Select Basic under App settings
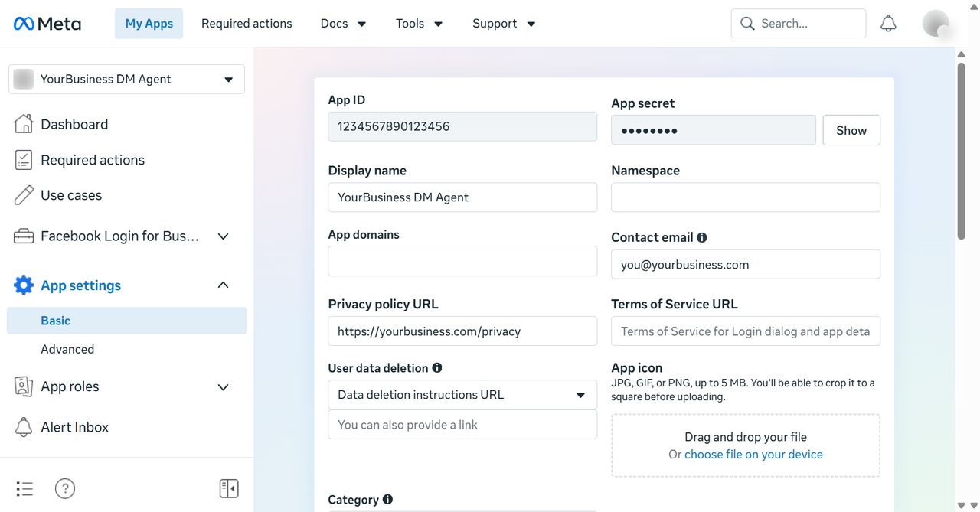The image size is (980, 512). point(127,321)
